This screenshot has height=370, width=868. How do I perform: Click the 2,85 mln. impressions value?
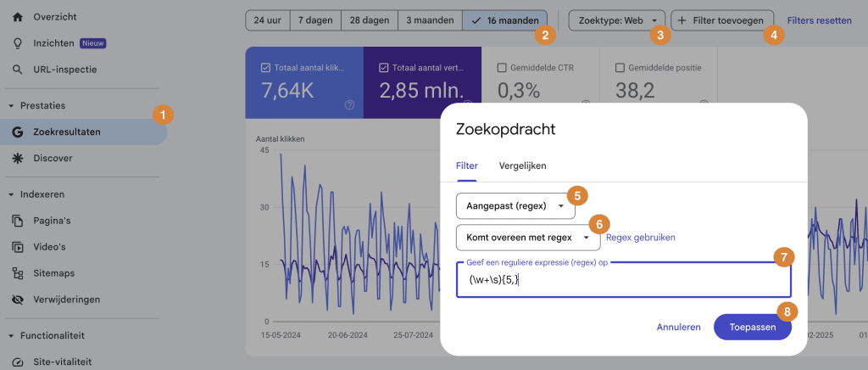click(x=421, y=91)
